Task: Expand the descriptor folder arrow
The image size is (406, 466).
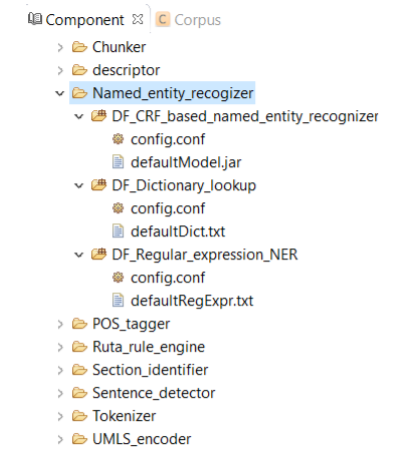Action: (60, 70)
